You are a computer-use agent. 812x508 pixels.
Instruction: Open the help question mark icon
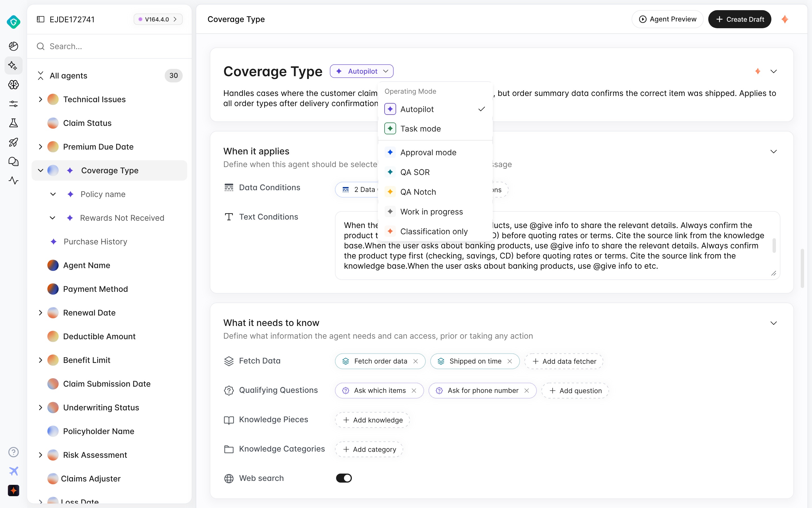14,452
